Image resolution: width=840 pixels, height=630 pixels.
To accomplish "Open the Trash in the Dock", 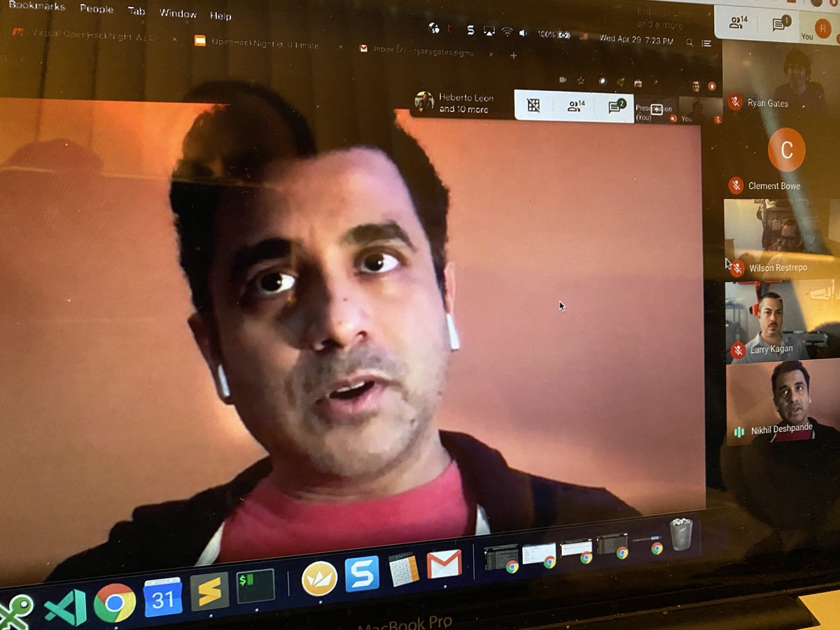I will [681, 534].
